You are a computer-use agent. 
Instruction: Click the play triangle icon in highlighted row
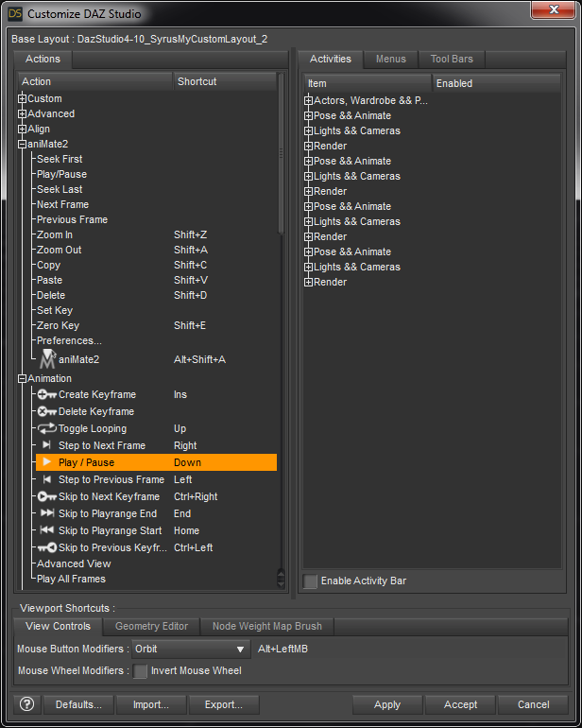[x=47, y=462]
